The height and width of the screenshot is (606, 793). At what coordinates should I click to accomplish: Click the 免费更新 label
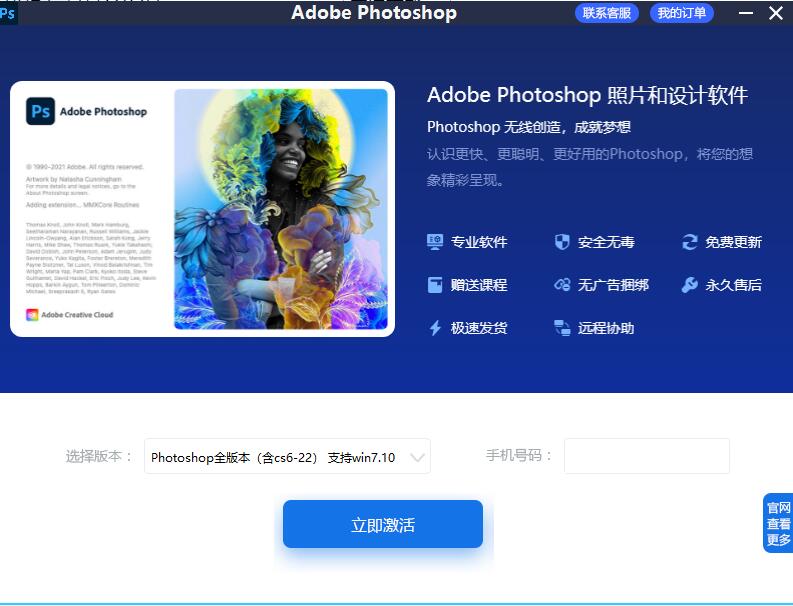(x=733, y=242)
